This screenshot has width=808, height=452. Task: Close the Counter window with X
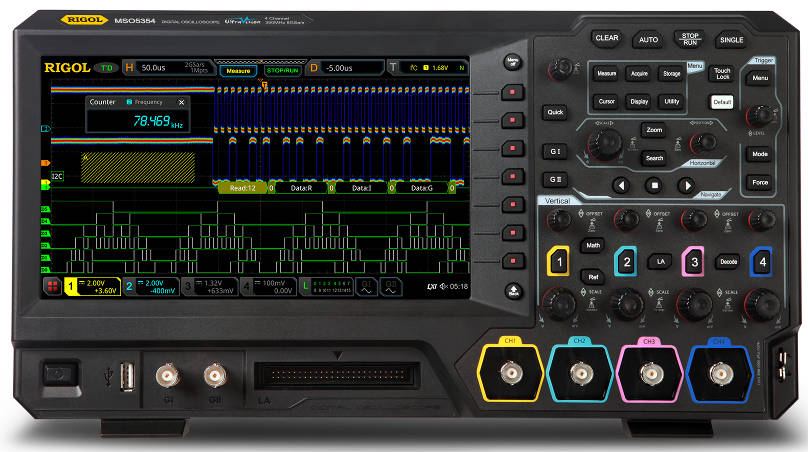[x=181, y=102]
